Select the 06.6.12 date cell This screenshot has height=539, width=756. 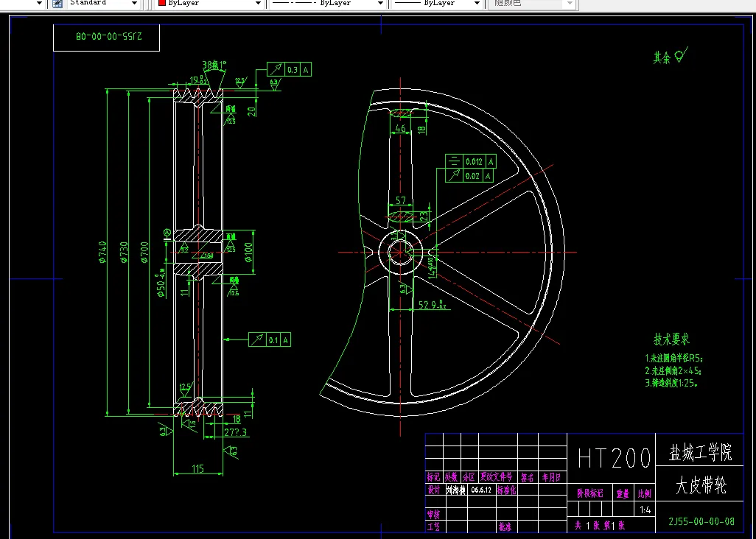pyautogui.click(x=481, y=490)
